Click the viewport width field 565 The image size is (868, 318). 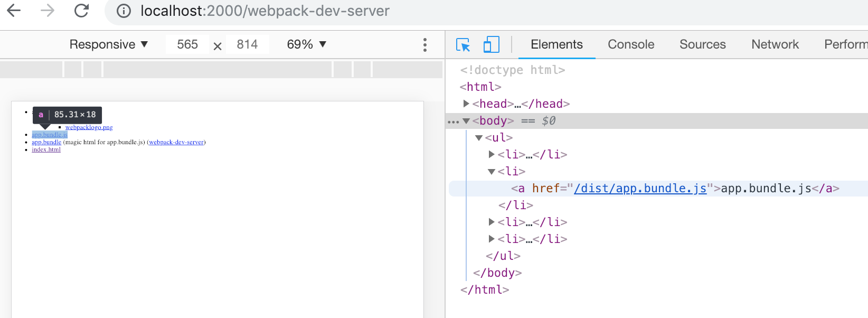tap(187, 44)
